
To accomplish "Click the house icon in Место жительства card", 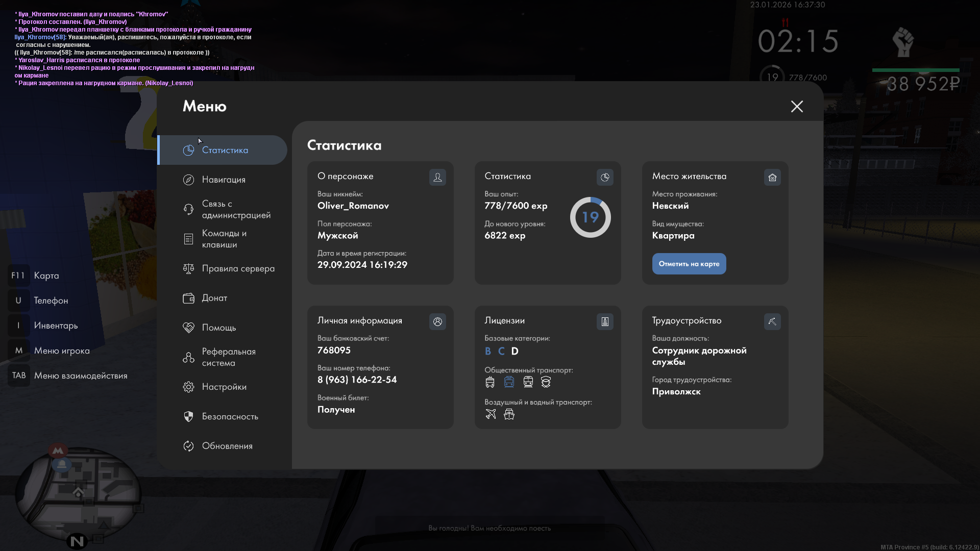I will (772, 177).
